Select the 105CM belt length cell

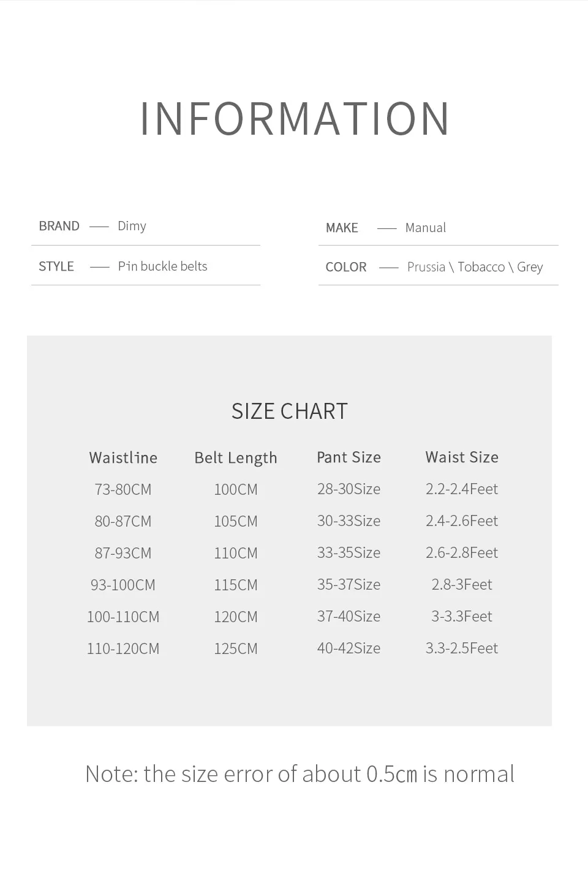[236, 522]
